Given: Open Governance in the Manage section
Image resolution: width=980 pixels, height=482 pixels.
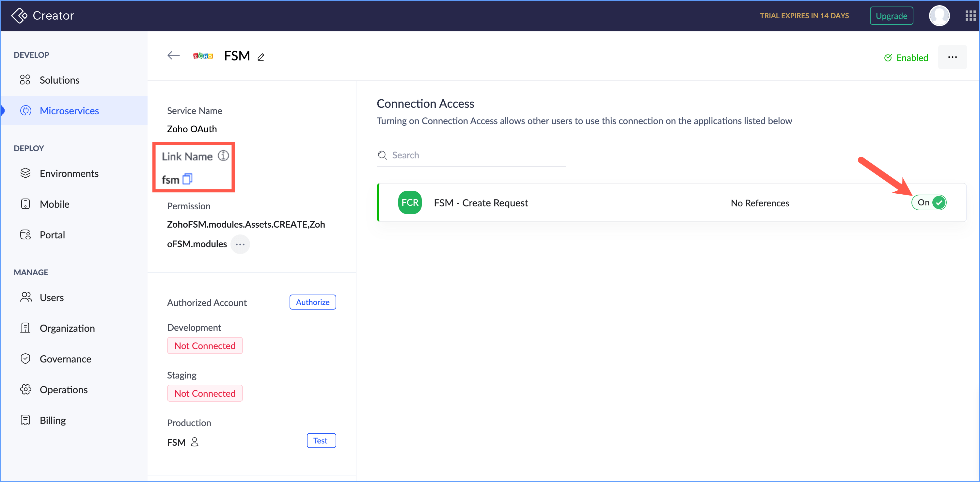Looking at the screenshot, I should click(65, 359).
